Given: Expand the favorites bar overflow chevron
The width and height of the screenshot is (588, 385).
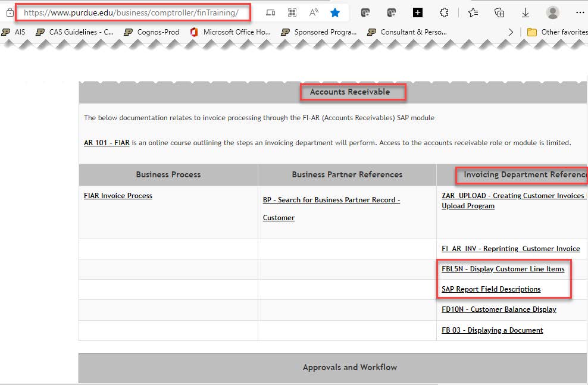Looking at the screenshot, I should coord(511,32).
